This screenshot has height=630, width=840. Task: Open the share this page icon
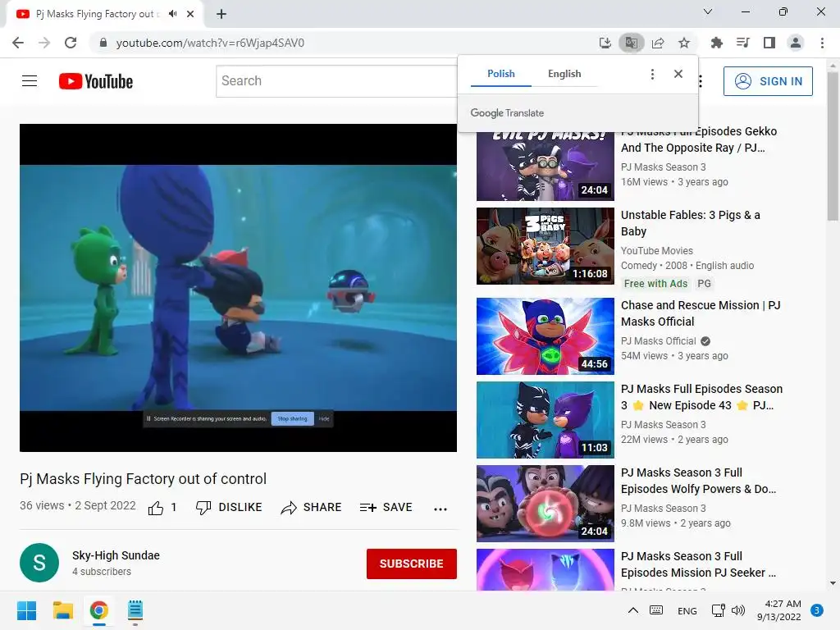658,43
